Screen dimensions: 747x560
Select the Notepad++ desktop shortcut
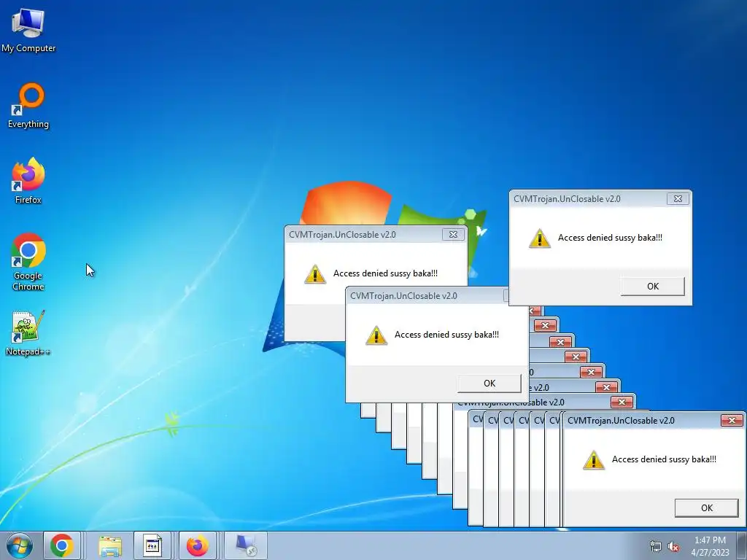[x=28, y=333]
